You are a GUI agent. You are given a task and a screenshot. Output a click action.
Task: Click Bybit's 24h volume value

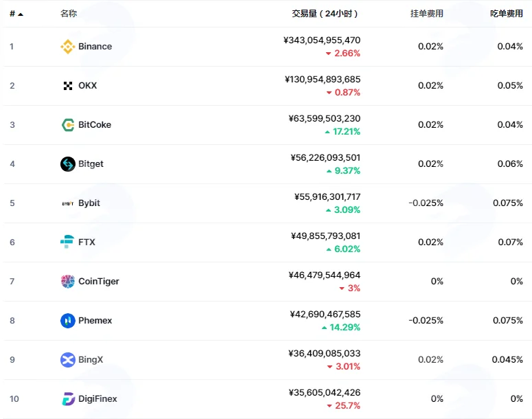point(327,197)
